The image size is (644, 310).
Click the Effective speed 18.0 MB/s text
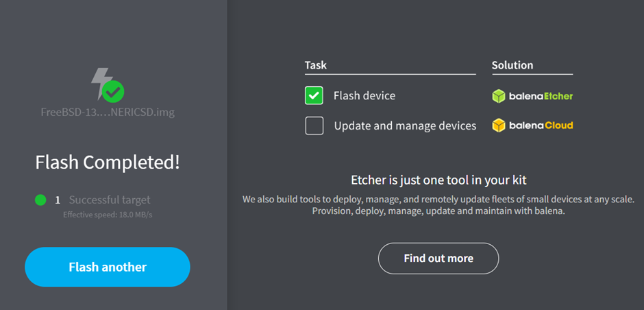point(108,215)
